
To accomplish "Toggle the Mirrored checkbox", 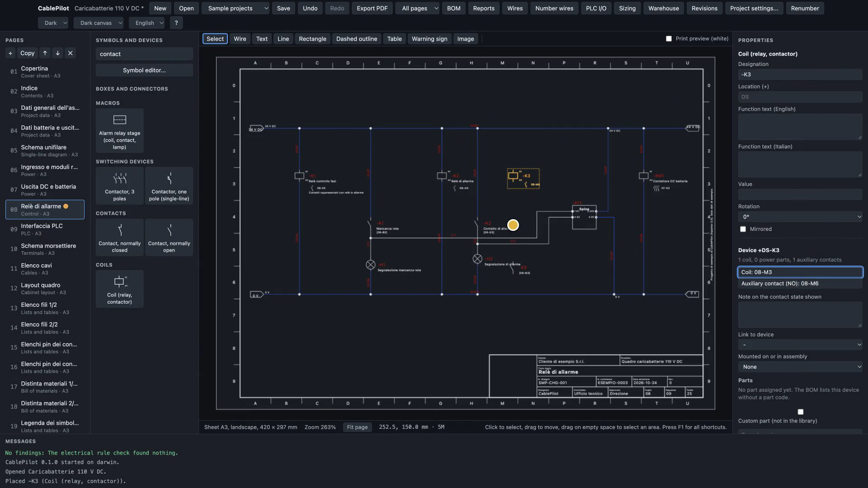I will coord(743,229).
